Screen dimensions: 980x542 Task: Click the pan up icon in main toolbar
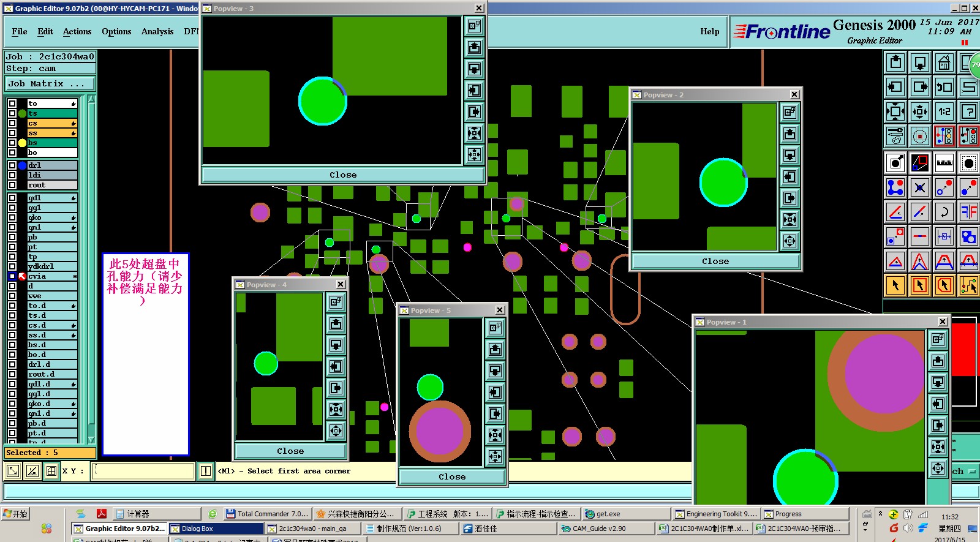(895, 62)
